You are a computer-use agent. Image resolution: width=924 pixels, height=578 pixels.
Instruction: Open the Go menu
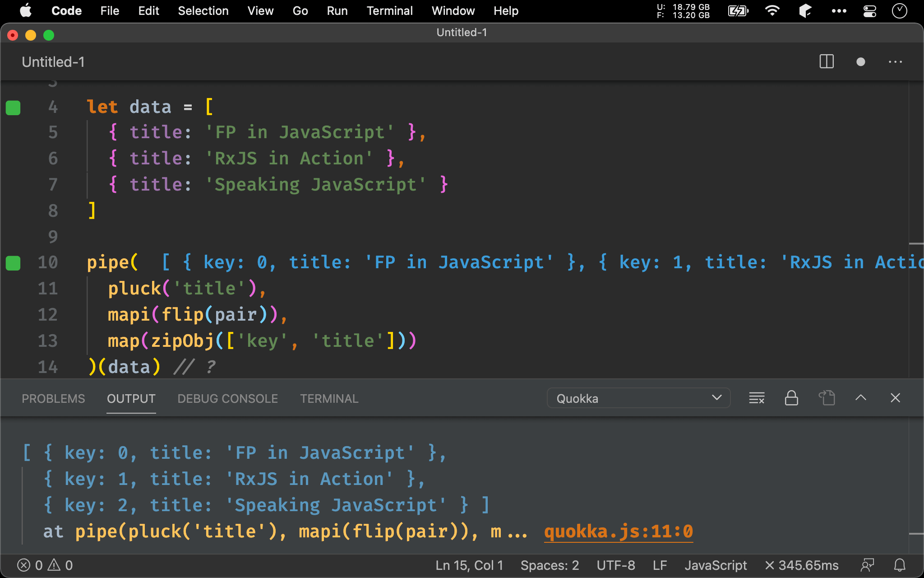point(300,10)
